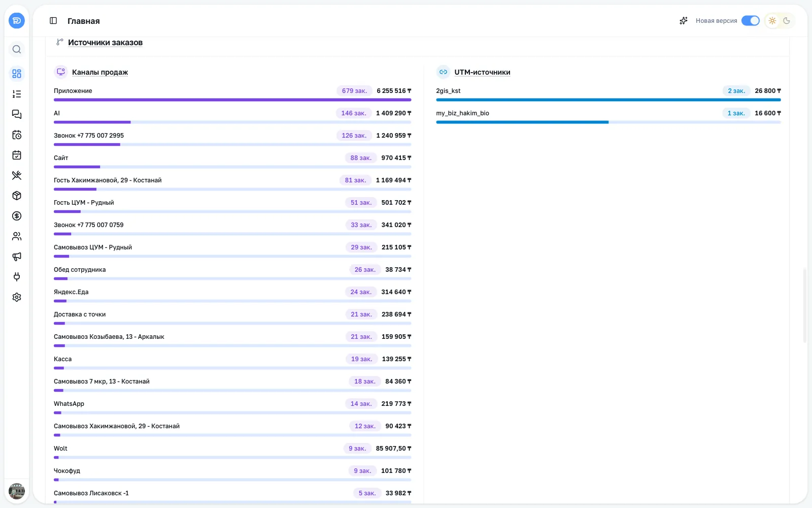The width and height of the screenshot is (812, 508).
Task: Open the chat messages icon
Action: click(17, 114)
